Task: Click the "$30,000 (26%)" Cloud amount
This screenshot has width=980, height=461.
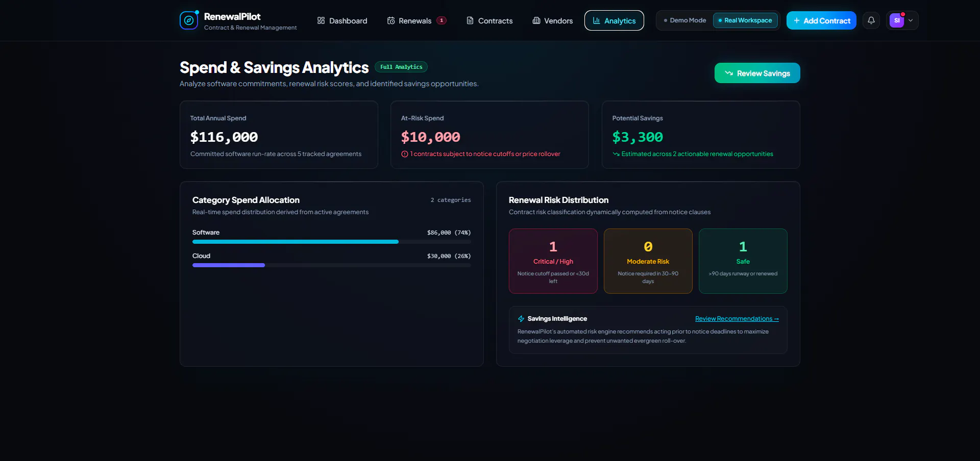Action: tap(449, 256)
